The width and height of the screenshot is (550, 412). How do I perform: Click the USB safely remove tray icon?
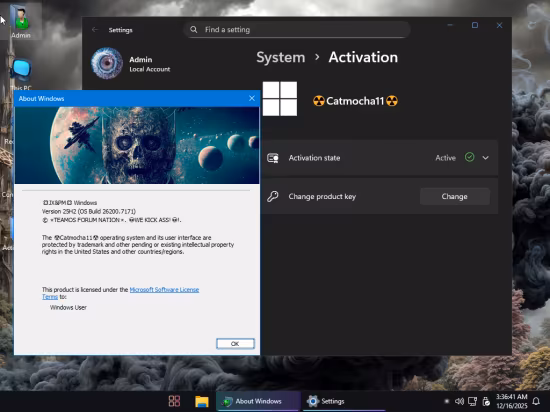point(486,401)
